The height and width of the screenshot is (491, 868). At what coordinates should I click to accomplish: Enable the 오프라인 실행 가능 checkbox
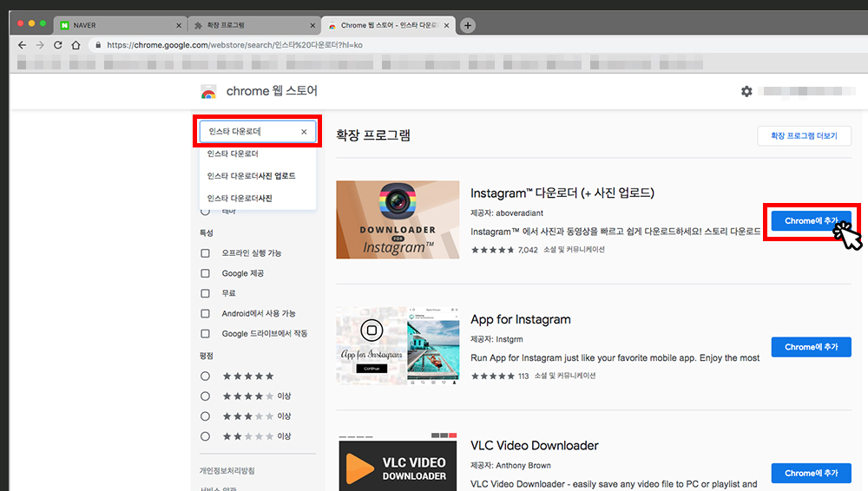pos(206,253)
